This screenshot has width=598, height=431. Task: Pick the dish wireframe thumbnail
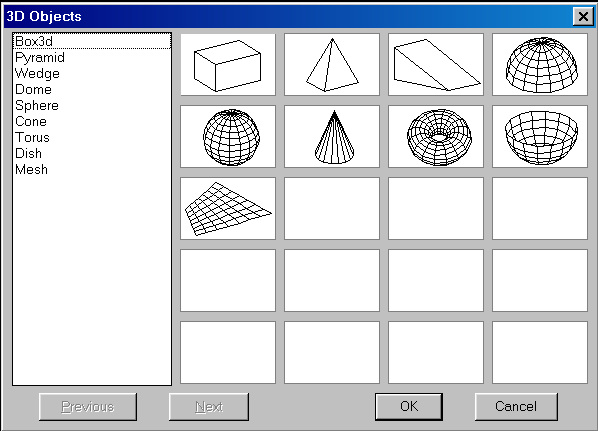[x=540, y=137]
